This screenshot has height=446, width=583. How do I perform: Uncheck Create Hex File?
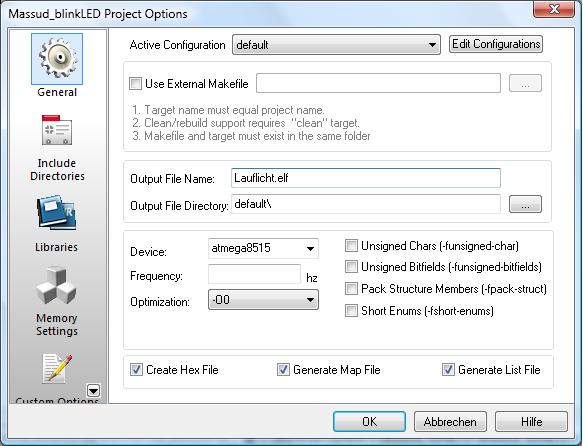click(136, 369)
